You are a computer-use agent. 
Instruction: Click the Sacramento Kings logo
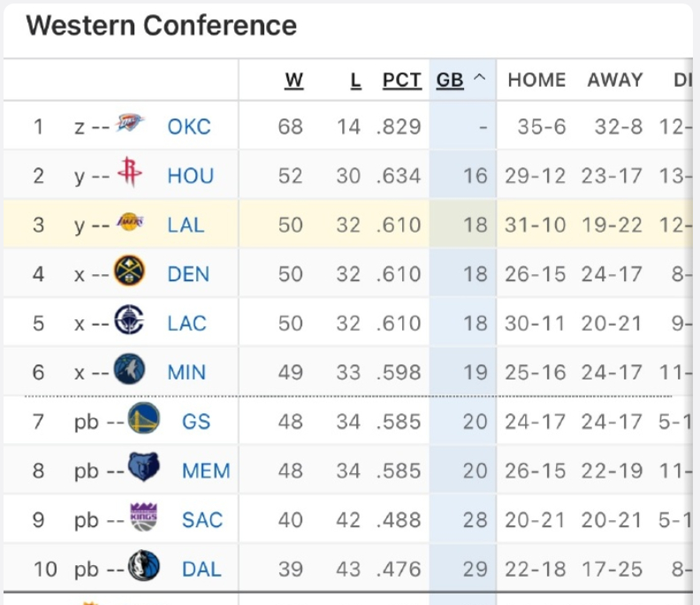pyautogui.click(x=144, y=518)
